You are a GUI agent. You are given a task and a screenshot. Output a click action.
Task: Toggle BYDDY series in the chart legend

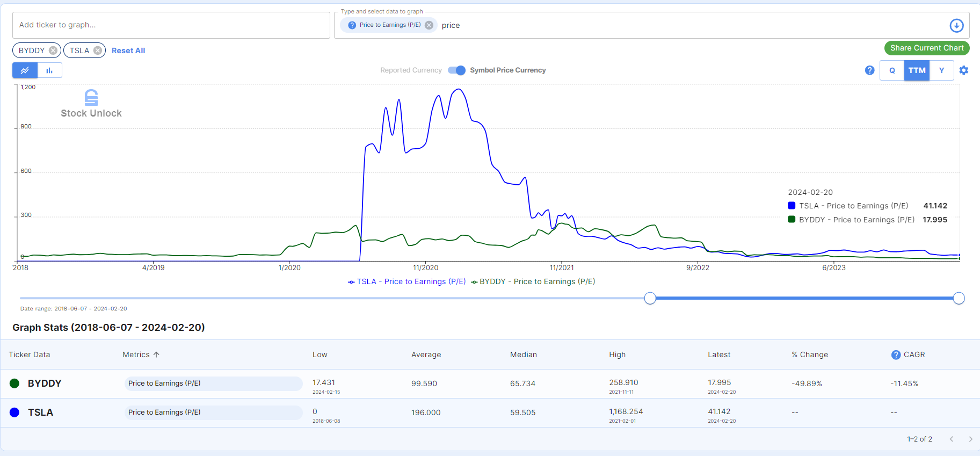(x=533, y=281)
